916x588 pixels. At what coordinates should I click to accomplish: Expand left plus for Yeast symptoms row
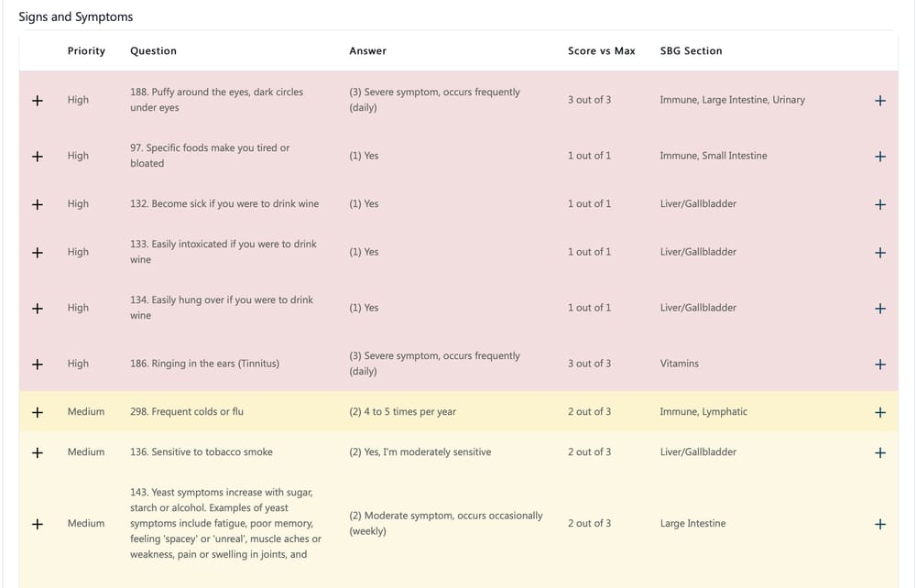click(x=38, y=524)
